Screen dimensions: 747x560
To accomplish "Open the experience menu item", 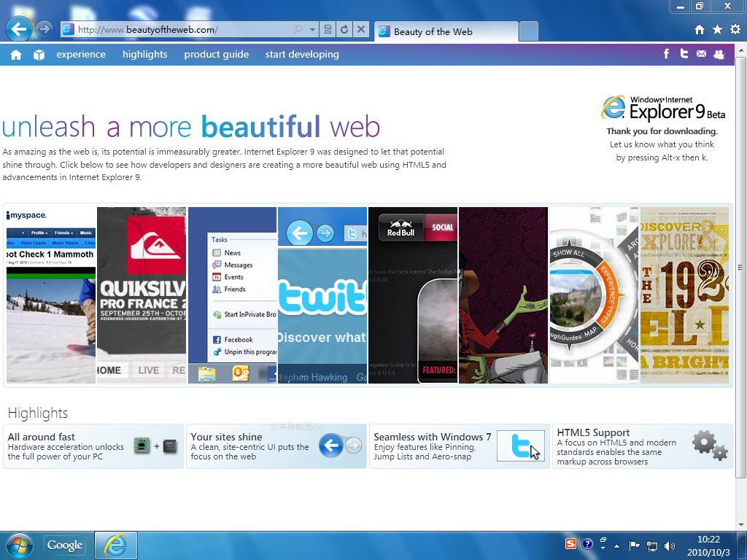I will click(x=81, y=54).
